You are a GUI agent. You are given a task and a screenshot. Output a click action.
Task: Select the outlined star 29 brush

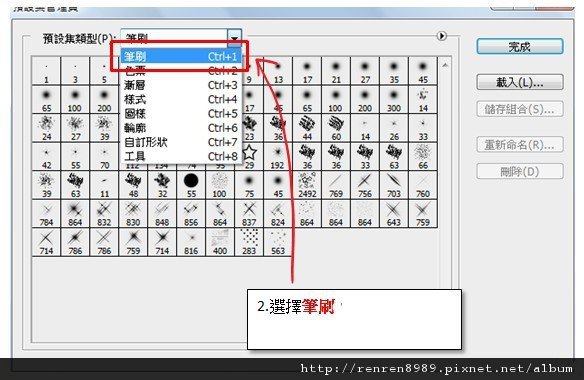point(249,157)
